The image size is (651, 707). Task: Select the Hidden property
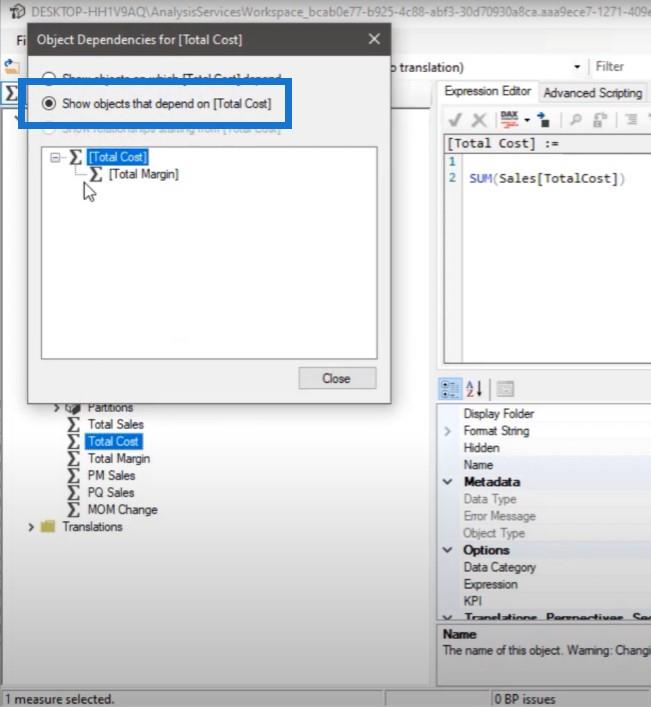point(481,448)
